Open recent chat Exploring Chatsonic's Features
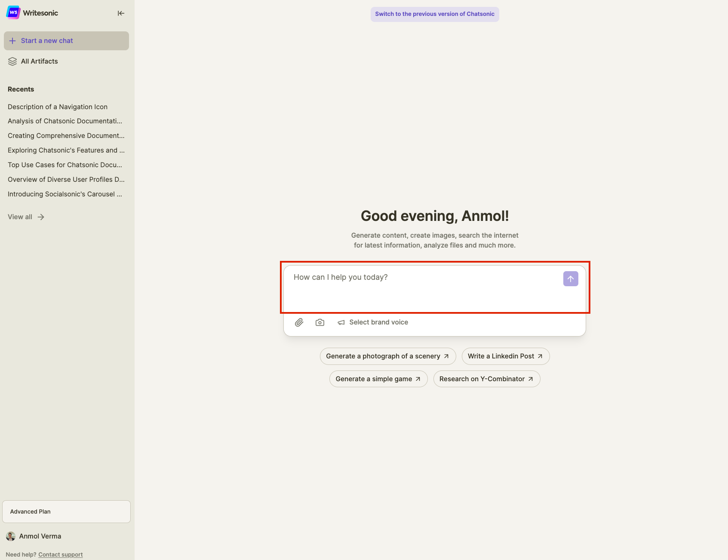This screenshot has height=560, width=728. (66, 150)
